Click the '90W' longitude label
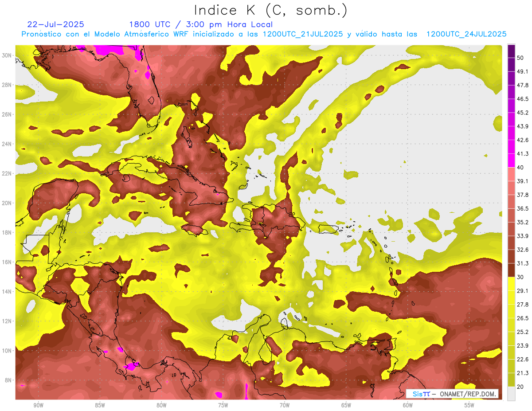This screenshot has height=411, width=532. (x=38, y=405)
